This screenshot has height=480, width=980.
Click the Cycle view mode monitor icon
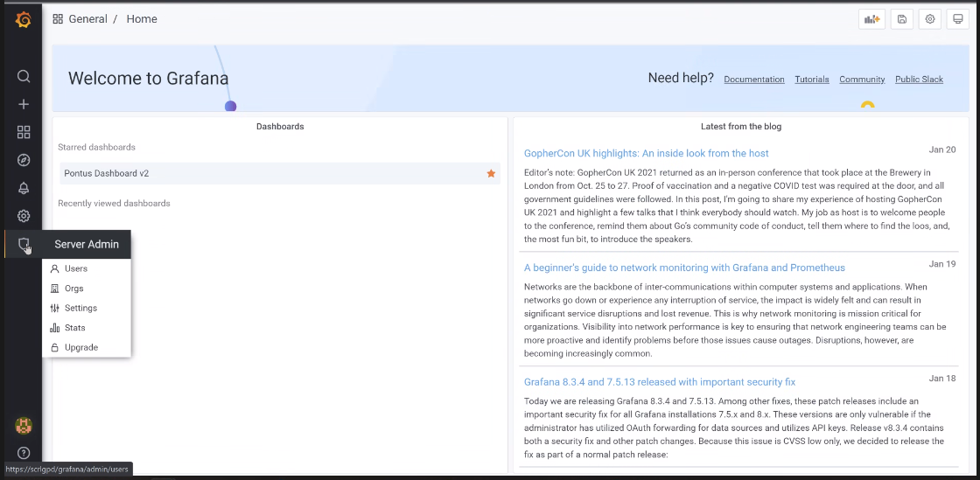[x=957, y=19]
